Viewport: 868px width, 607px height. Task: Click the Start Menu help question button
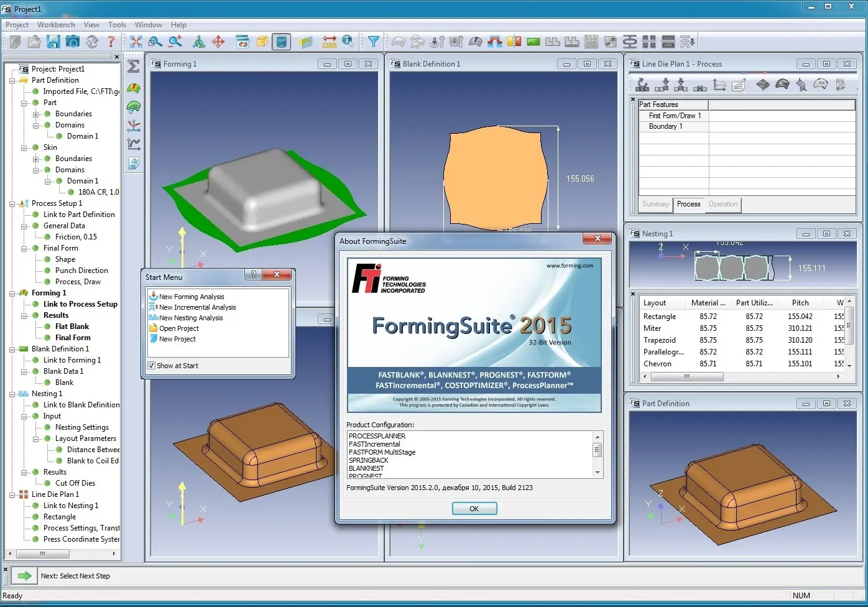click(x=253, y=274)
